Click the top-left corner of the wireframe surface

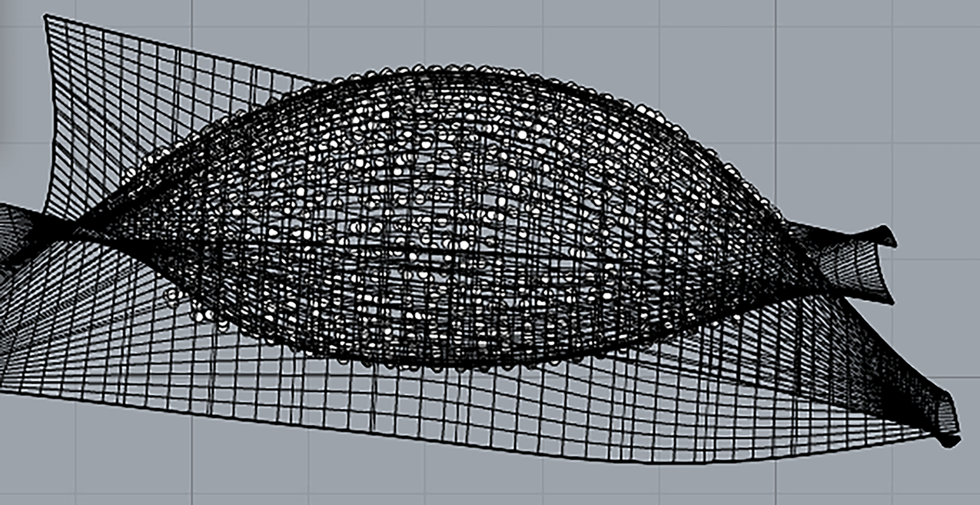pyautogui.click(x=46, y=17)
